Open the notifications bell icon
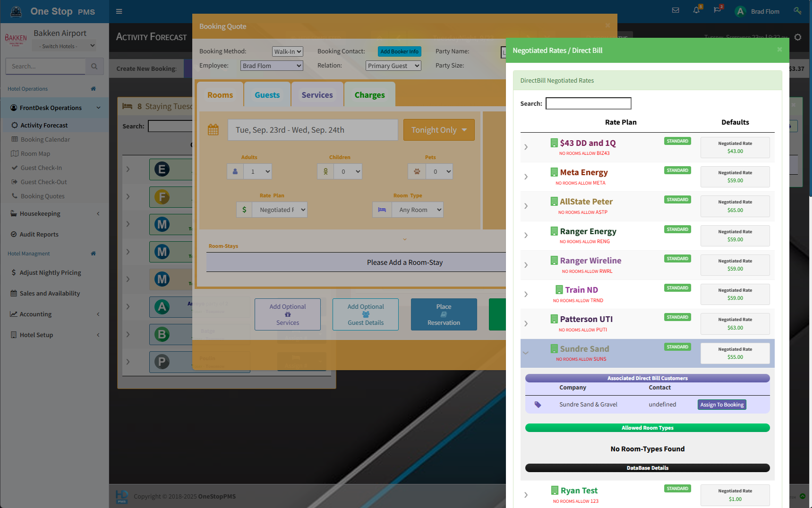The height and width of the screenshot is (508, 812). 696,10
